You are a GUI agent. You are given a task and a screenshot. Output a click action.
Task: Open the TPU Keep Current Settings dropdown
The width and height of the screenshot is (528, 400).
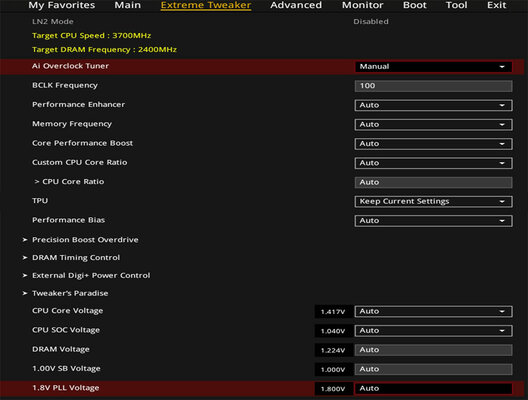(433, 201)
